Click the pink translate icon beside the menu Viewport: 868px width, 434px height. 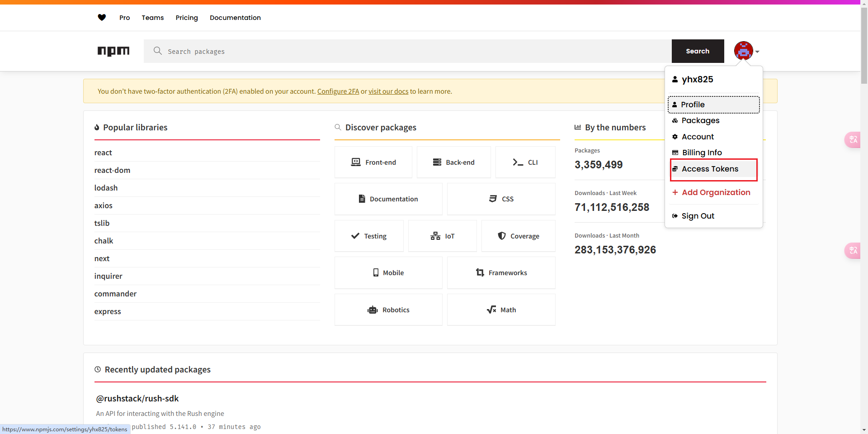[853, 140]
